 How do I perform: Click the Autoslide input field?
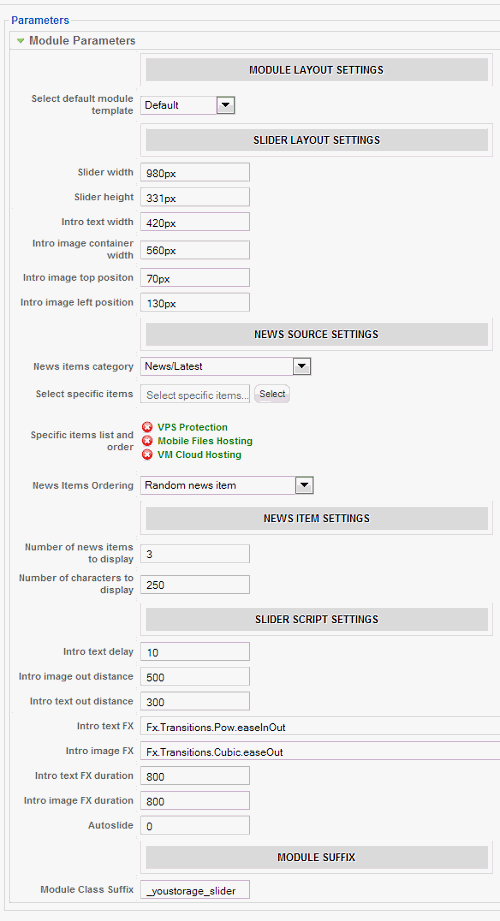coord(195,826)
